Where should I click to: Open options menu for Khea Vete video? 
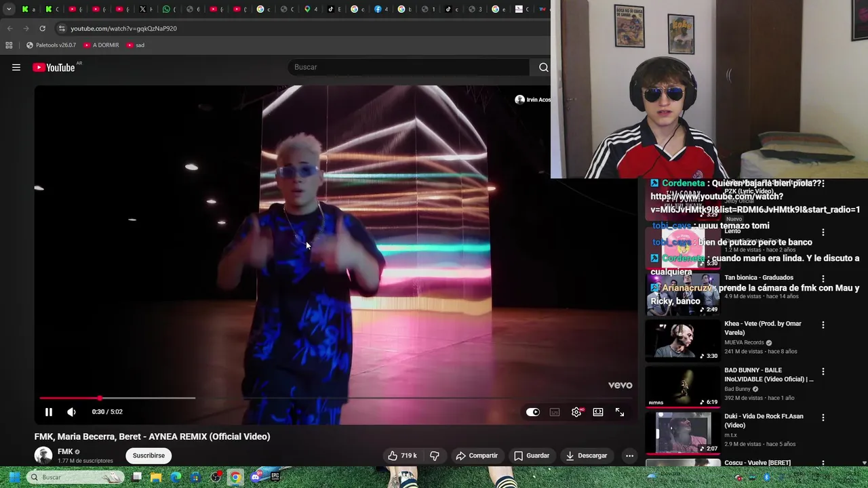click(823, 325)
